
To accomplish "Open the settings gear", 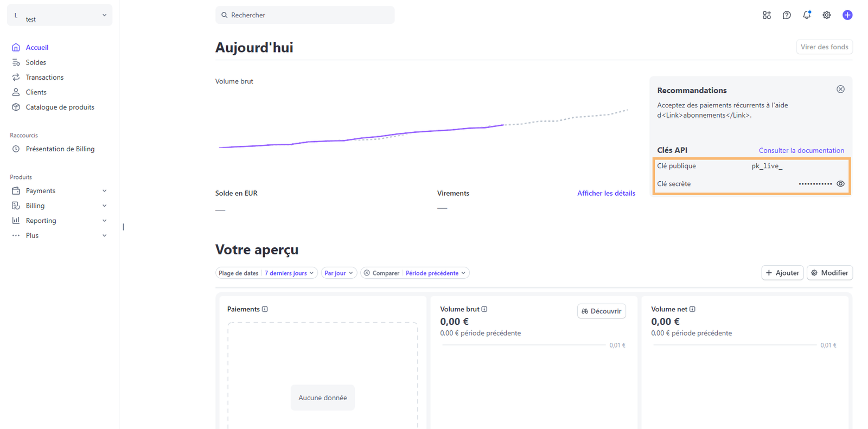I will 826,15.
